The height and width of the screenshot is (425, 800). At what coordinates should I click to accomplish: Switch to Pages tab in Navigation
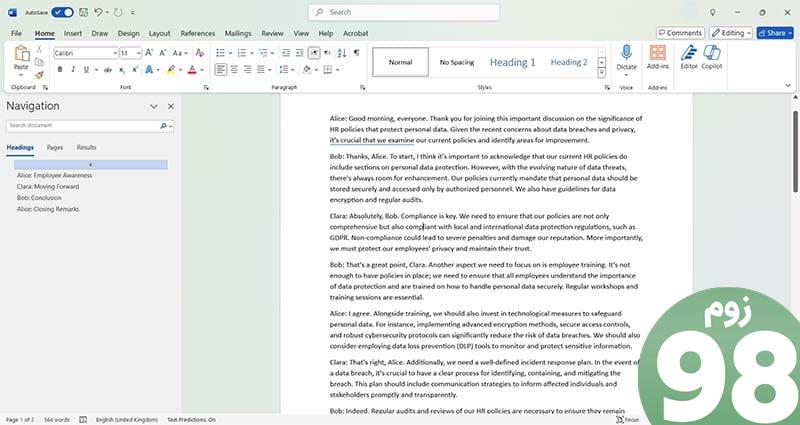(x=55, y=147)
